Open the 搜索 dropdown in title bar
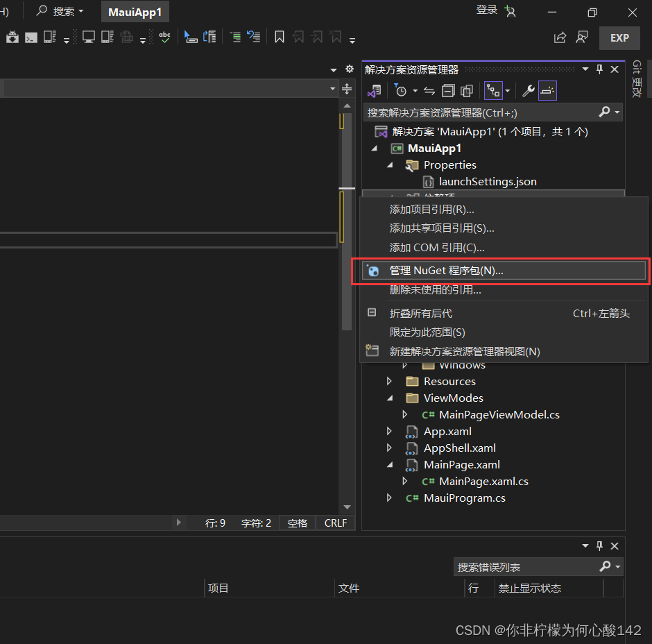The width and height of the screenshot is (652, 644). point(80,11)
